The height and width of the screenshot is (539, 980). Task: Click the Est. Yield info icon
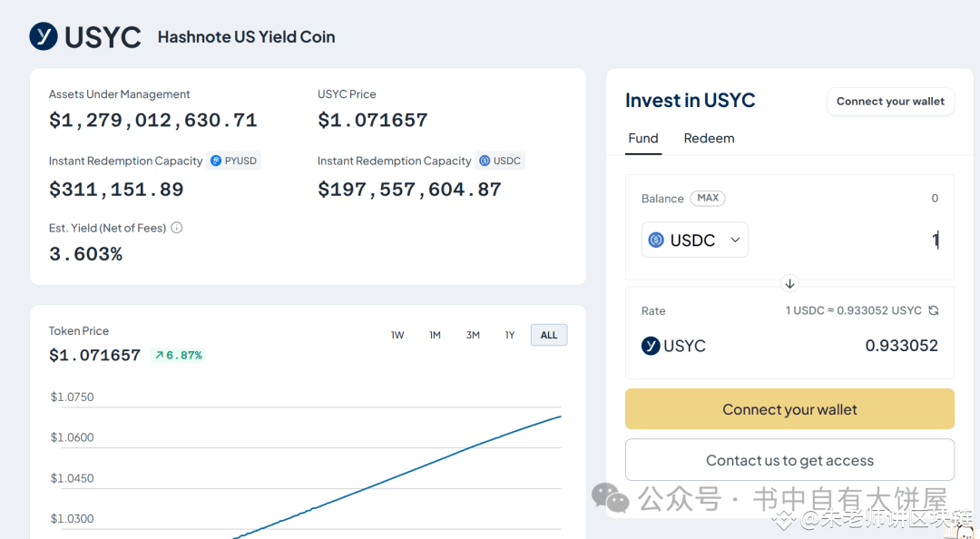coord(177,228)
